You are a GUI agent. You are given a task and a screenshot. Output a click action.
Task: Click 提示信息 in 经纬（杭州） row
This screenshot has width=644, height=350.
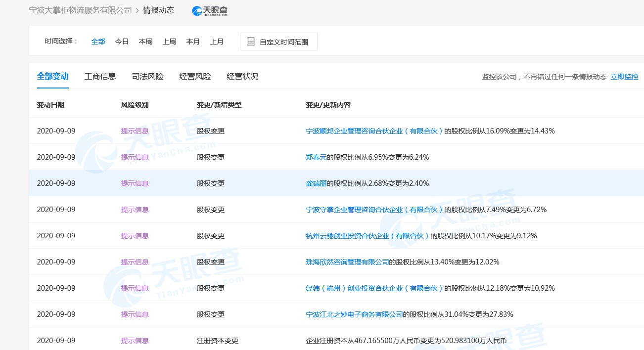[135, 288]
